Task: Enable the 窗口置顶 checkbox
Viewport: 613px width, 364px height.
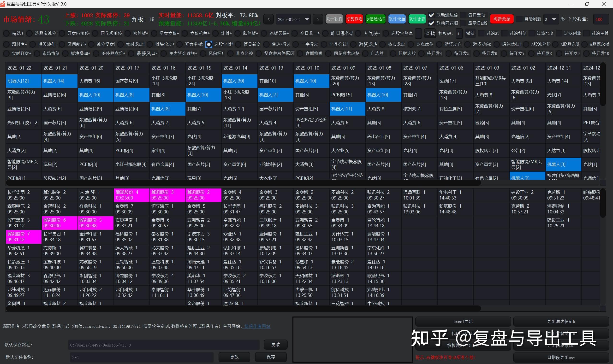Action: pyautogui.click(x=463, y=15)
